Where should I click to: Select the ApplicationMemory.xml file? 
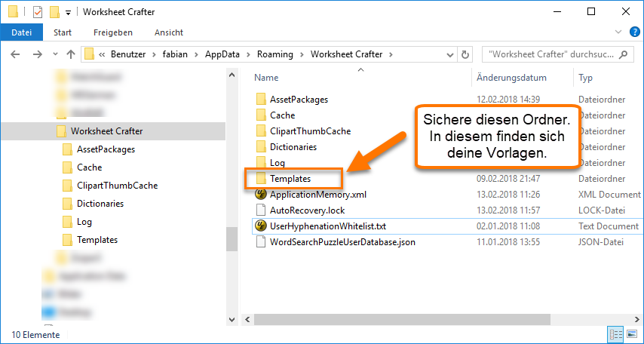click(x=314, y=195)
